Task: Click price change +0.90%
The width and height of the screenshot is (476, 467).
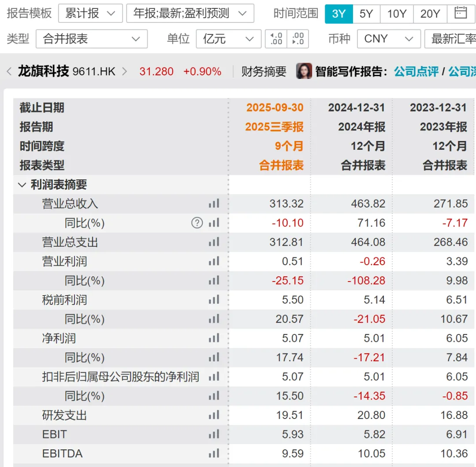Action: [202, 72]
